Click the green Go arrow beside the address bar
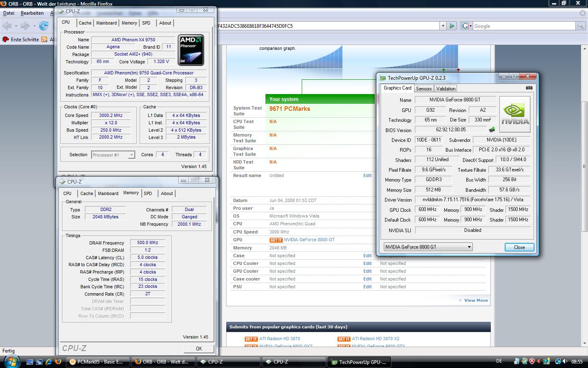588x368 pixels. click(x=452, y=26)
